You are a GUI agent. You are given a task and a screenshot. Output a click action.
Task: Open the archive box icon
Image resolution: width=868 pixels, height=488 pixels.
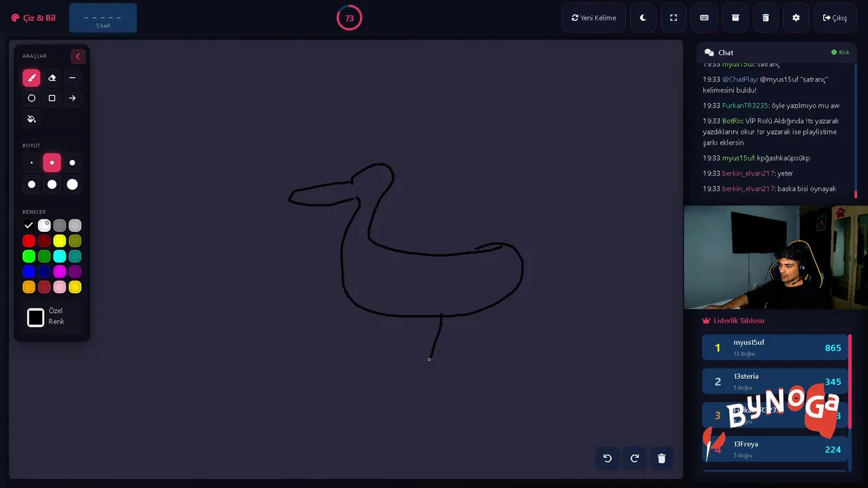pyautogui.click(x=735, y=18)
